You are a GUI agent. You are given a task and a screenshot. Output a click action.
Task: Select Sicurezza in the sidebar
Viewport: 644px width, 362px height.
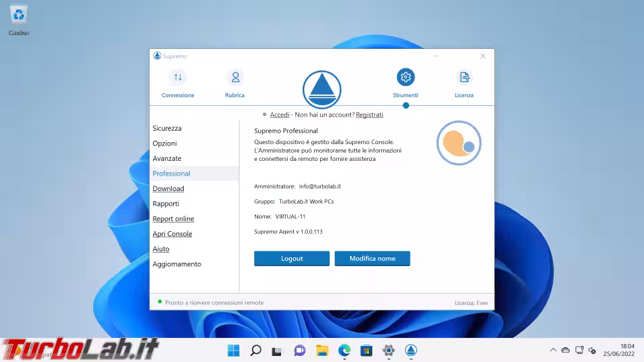pyautogui.click(x=167, y=128)
